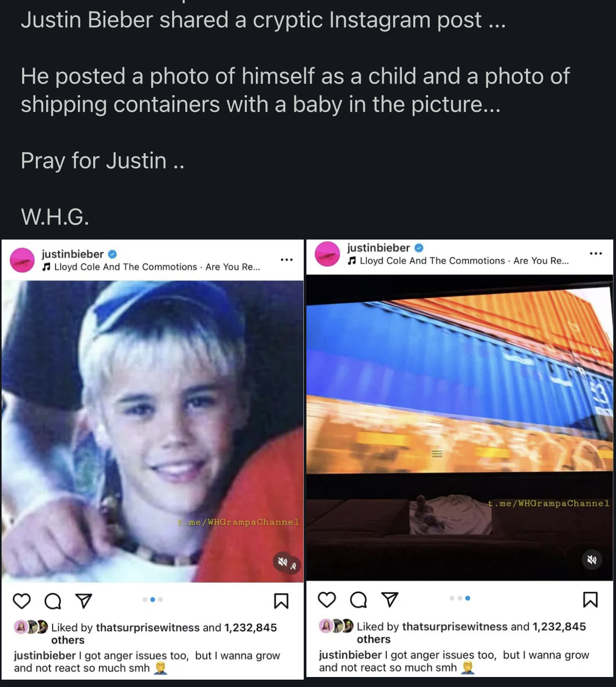Open the shipping containers image

(460, 427)
